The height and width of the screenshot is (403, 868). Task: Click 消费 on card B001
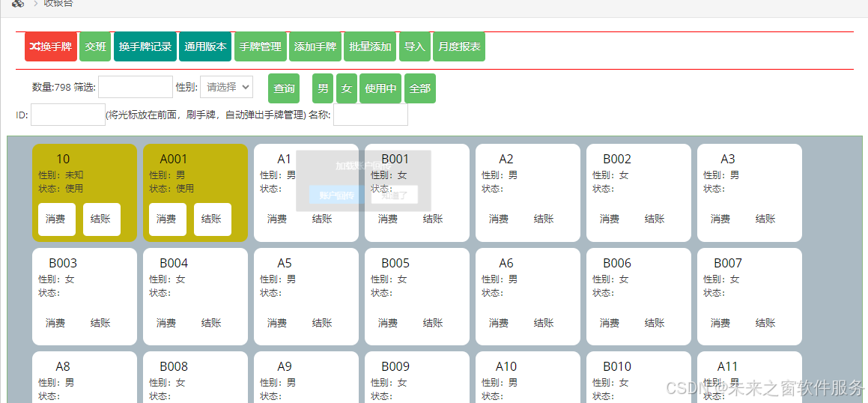click(x=388, y=219)
